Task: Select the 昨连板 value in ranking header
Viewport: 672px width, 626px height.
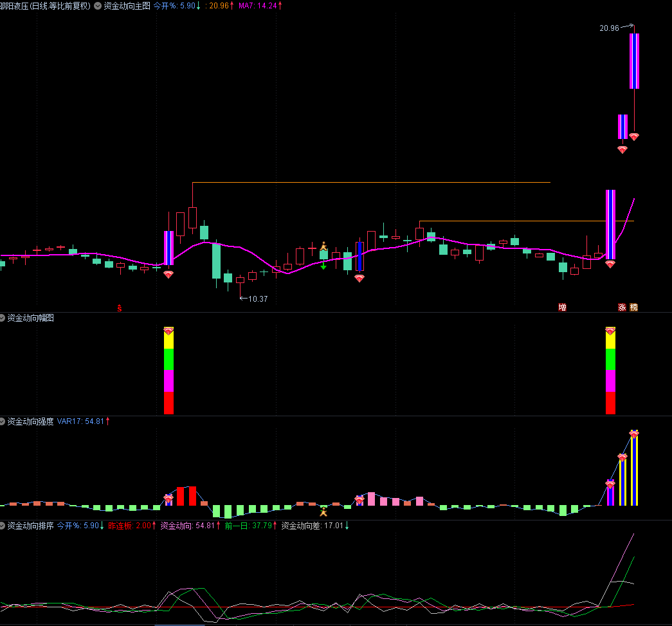Action: click(x=132, y=526)
